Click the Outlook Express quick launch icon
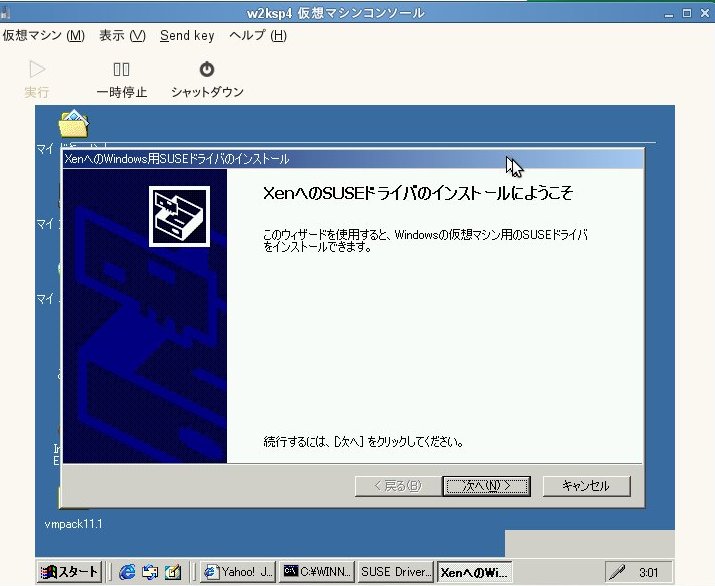The height and width of the screenshot is (586, 715). tap(150, 572)
